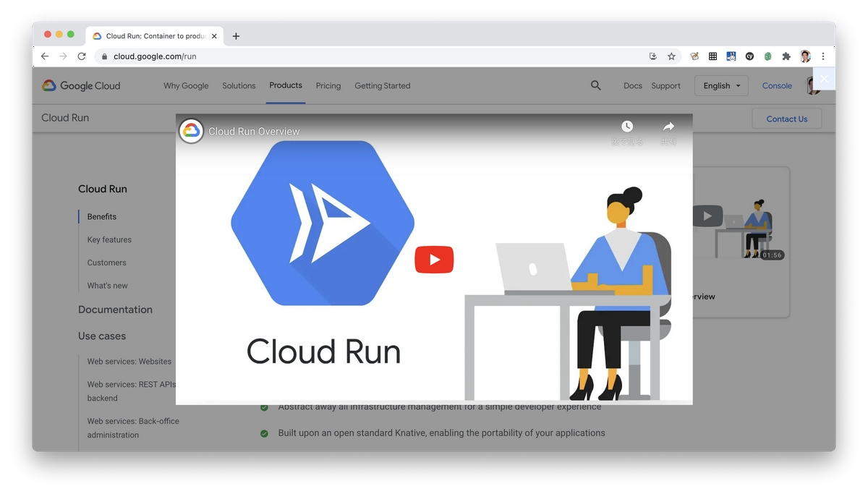Click the green brain extension icon

pyautogui.click(x=768, y=56)
